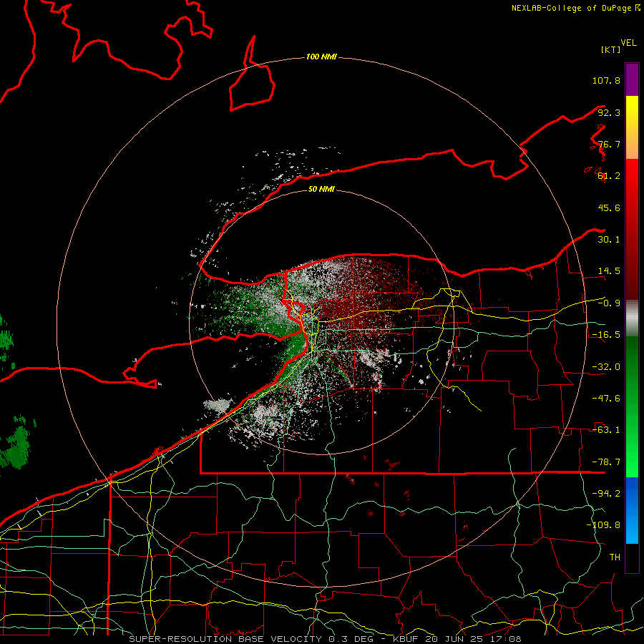644x644 pixels.
Task: Click the -78.7 velocity scale value
Action: (606, 462)
